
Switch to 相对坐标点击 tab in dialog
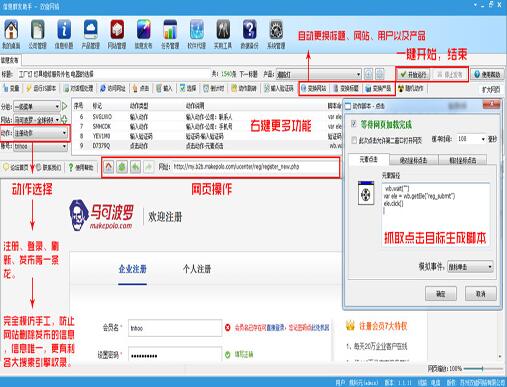coord(463,160)
